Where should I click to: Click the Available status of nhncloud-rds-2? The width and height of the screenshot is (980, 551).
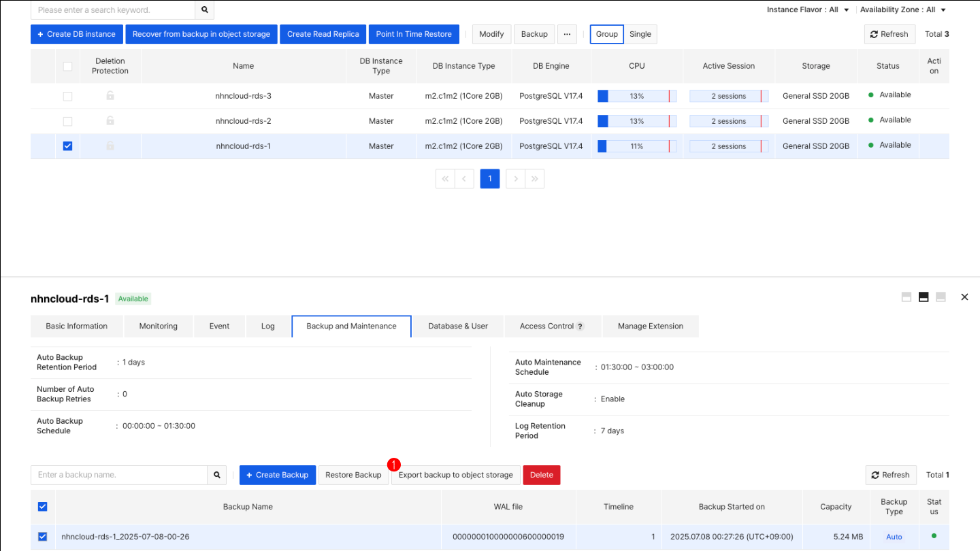click(x=889, y=120)
